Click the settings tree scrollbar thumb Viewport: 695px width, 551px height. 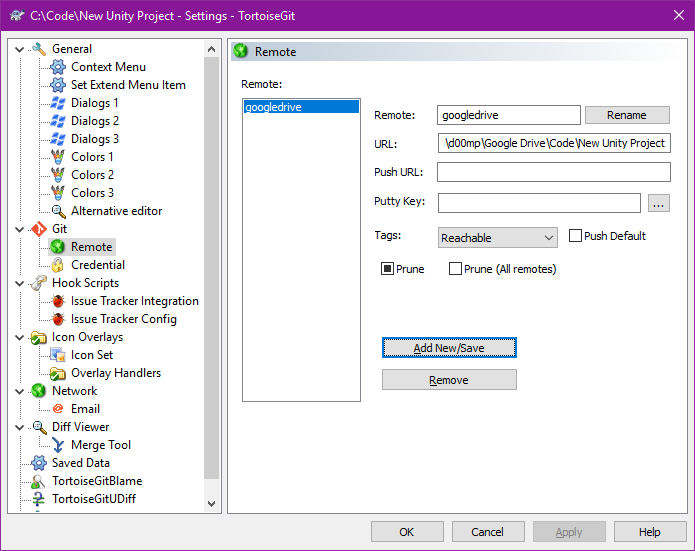(x=211, y=268)
